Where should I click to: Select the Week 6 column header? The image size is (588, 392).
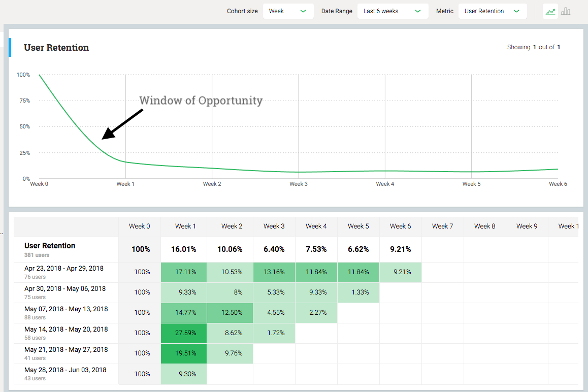tap(400, 226)
